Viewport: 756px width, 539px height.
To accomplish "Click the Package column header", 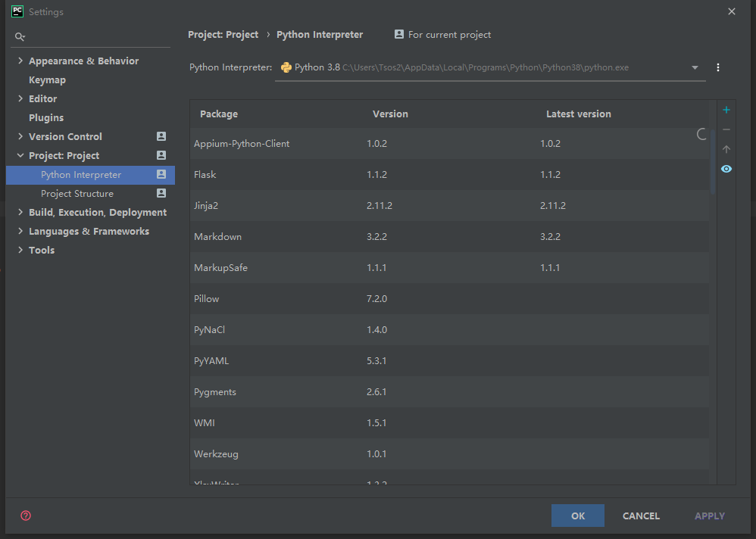I will (x=219, y=114).
